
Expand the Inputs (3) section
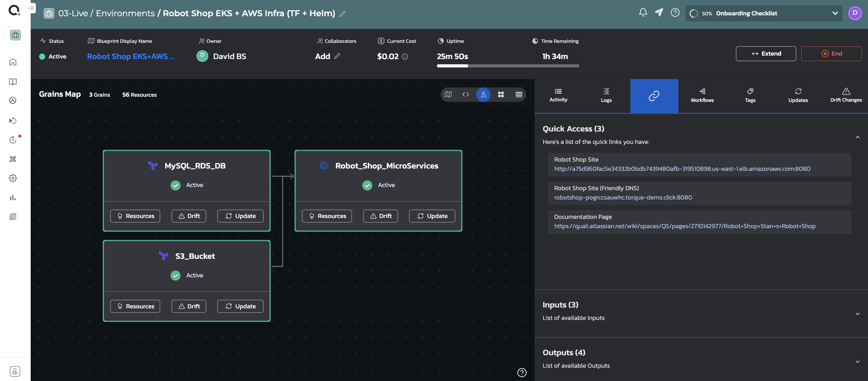click(x=857, y=314)
